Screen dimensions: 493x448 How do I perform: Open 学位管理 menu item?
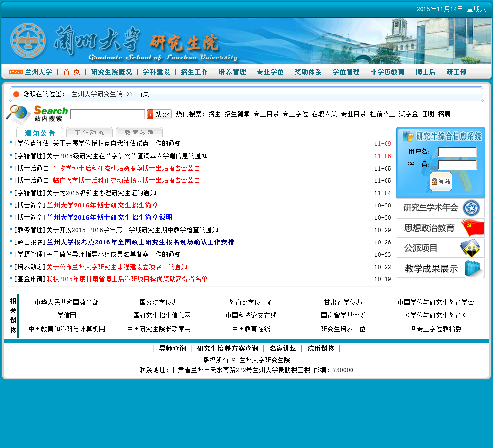pyautogui.click(x=346, y=72)
